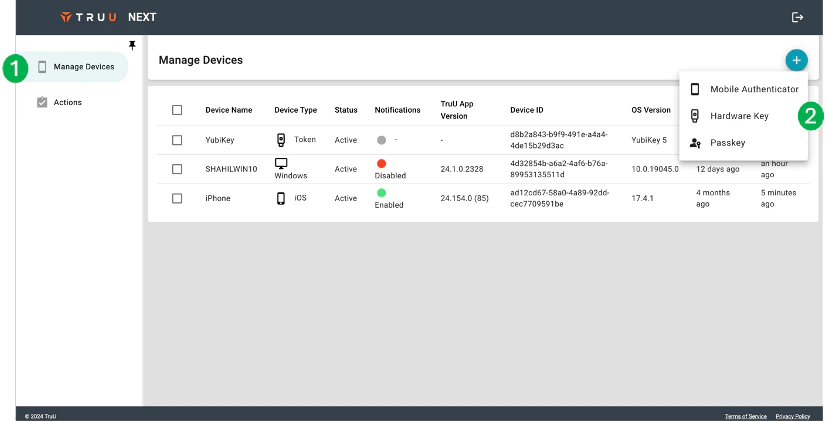828x422 pixels.
Task: Click the blue plus add device button
Action: click(x=796, y=60)
